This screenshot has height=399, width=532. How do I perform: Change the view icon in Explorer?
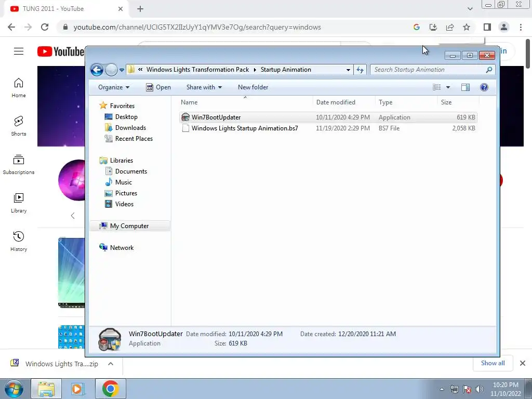pos(436,87)
